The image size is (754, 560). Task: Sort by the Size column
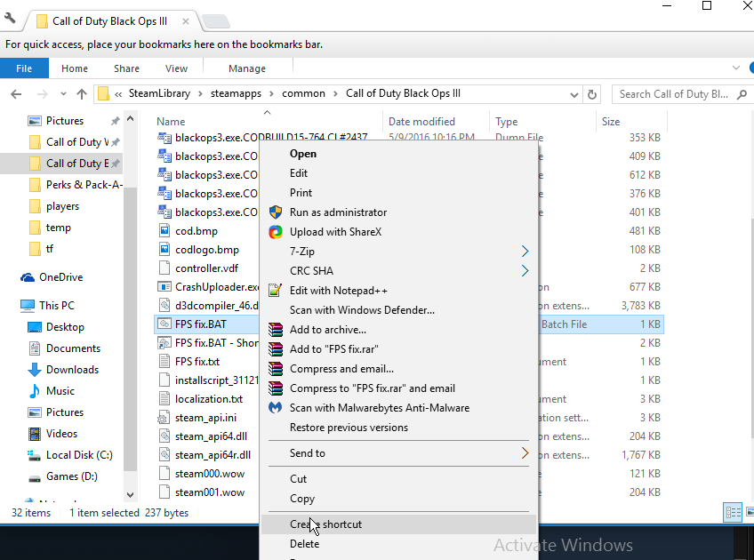[611, 122]
